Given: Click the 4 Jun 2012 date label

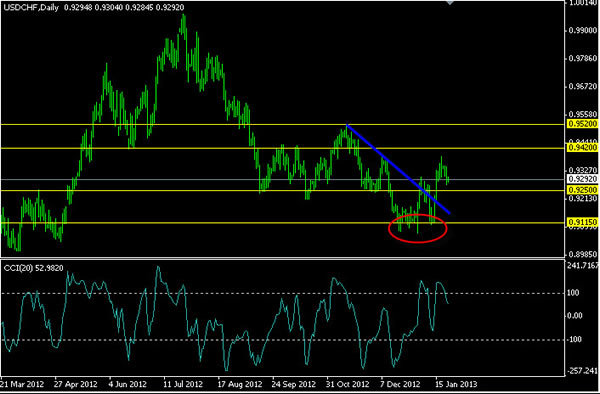Looking at the screenshot, I should coord(127,384).
